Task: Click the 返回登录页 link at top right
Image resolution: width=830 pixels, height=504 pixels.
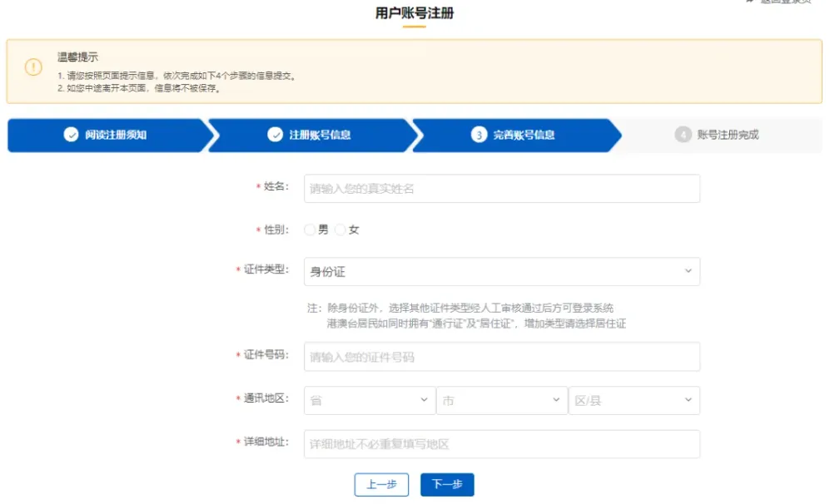Action: 779,2
